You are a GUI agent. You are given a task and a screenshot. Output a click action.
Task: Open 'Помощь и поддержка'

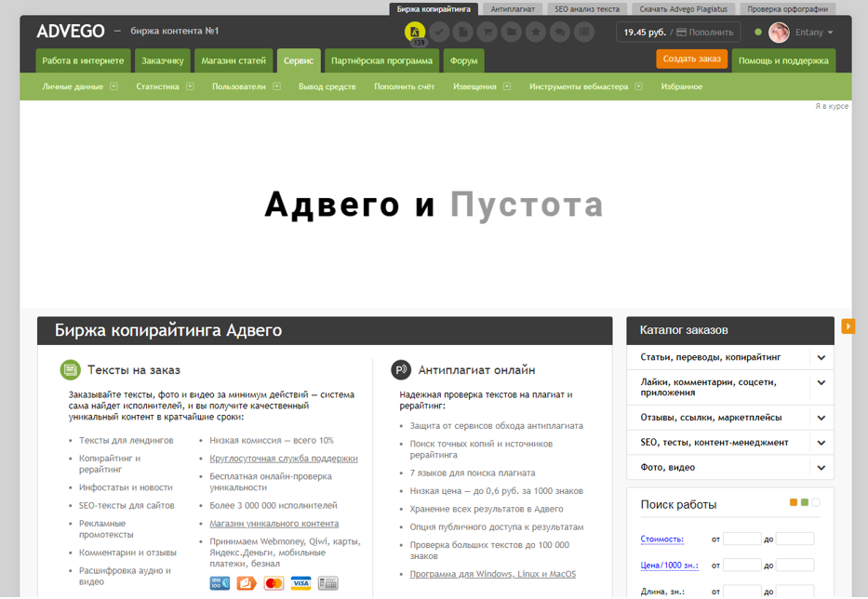(x=783, y=60)
